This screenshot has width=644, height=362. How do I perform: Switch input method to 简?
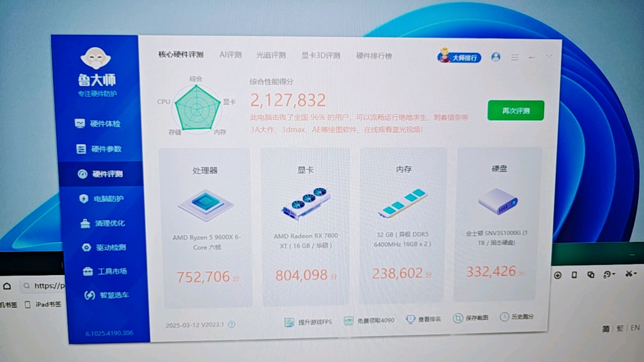(606, 329)
